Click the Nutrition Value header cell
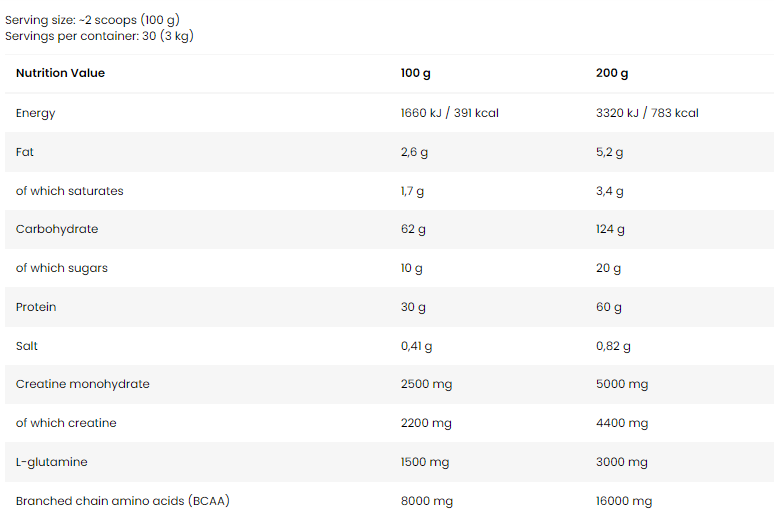The width and height of the screenshot is (774, 523). (60, 73)
